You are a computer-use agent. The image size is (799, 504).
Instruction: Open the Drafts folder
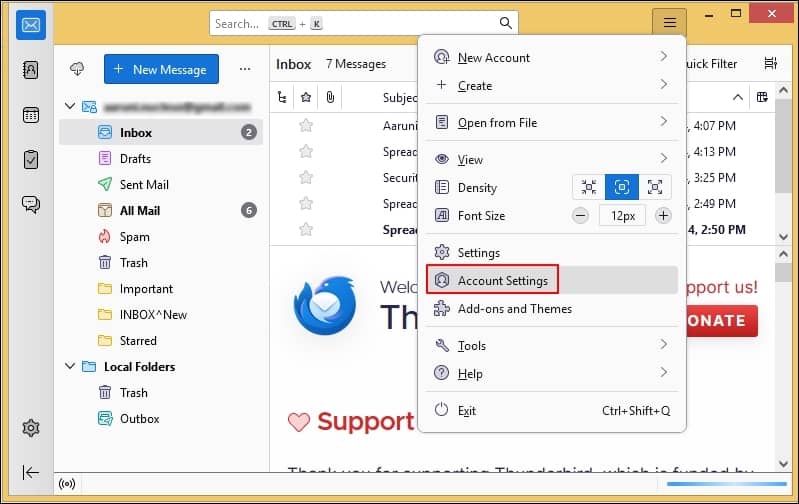[161, 158]
